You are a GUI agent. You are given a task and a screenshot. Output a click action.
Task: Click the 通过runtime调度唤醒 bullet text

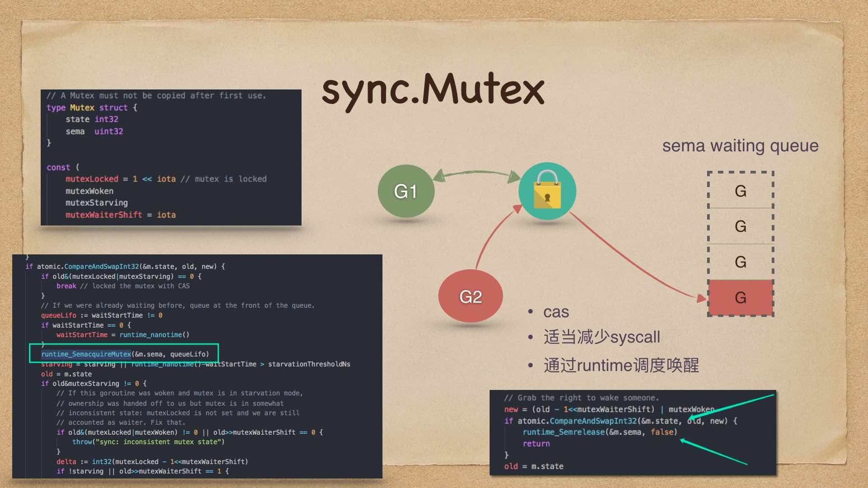(x=621, y=365)
